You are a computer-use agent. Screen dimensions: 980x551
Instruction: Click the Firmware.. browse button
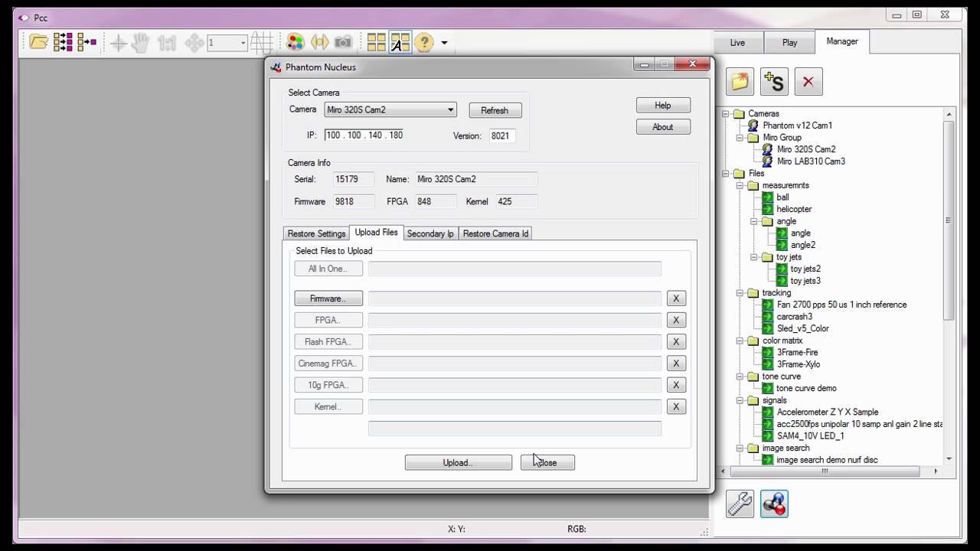[328, 298]
